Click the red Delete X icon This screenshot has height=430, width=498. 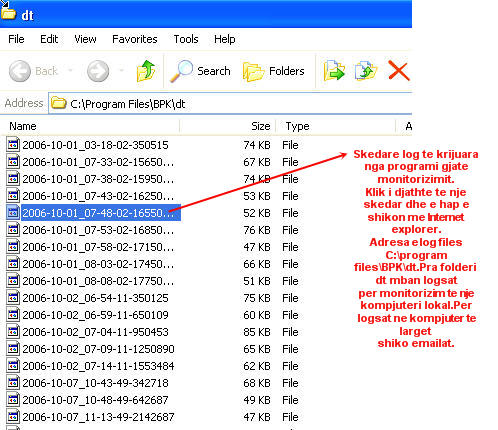pyautogui.click(x=399, y=71)
